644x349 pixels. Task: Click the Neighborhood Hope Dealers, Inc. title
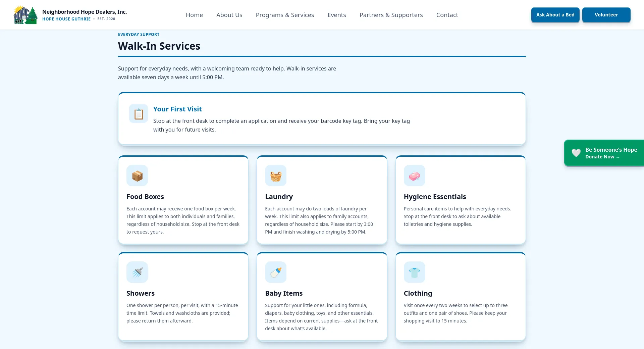pos(85,12)
